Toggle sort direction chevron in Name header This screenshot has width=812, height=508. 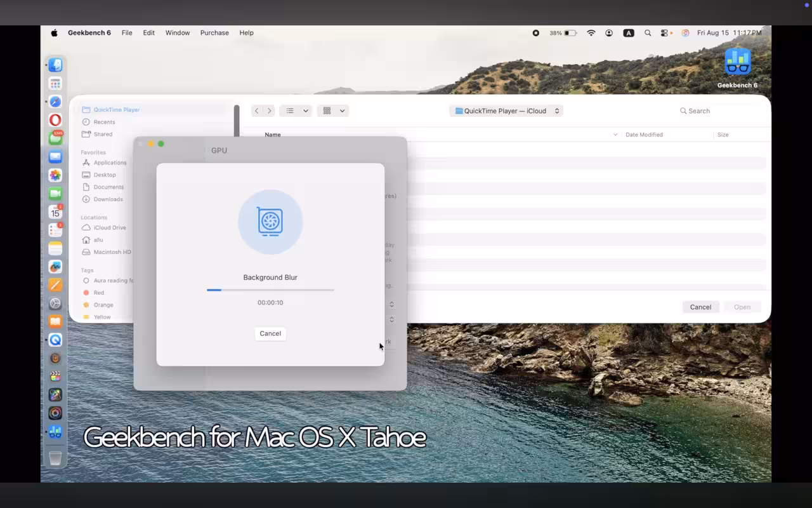coord(615,135)
